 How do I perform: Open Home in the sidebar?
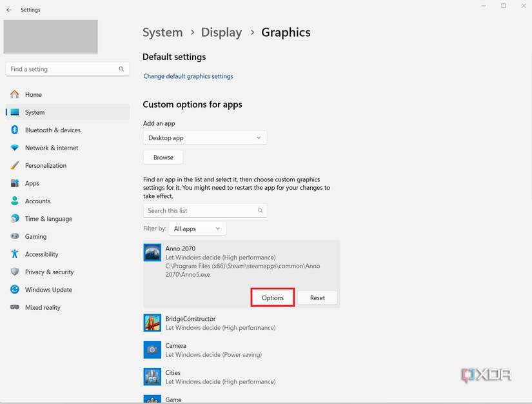coord(68,94)
